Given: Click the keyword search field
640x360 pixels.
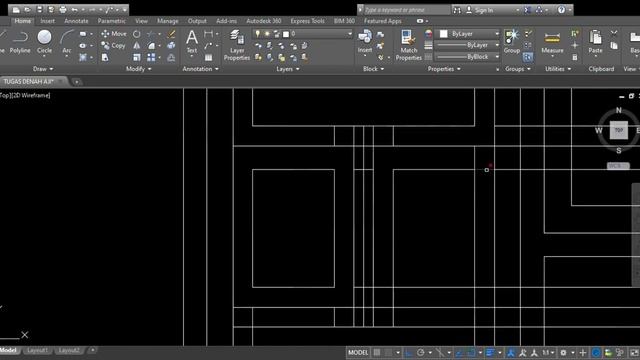Looking at the screenshot, I should click(407, 10).
